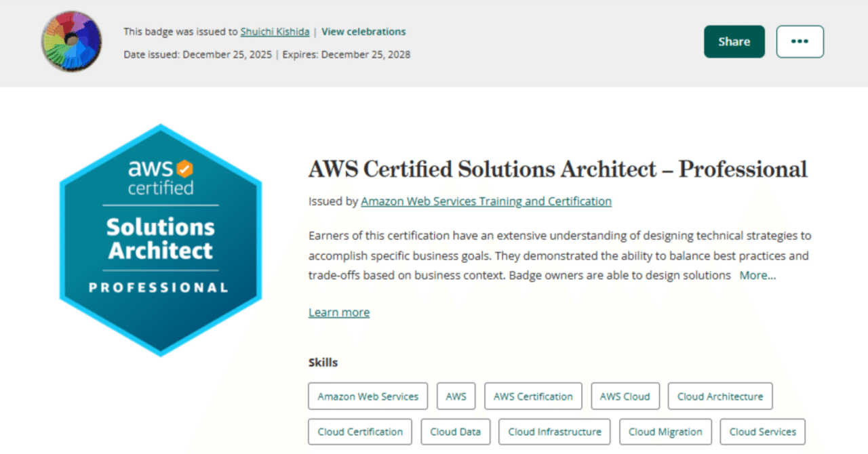Click the AWS Certification skill tag
The width and height of the screenshot is (868, 454).
pyautogui.click(x=533, y=396)
